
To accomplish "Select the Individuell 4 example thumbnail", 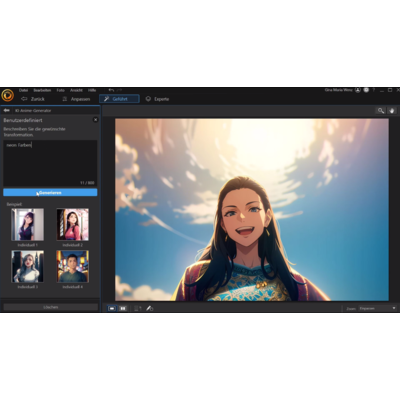I will point(72,267).
